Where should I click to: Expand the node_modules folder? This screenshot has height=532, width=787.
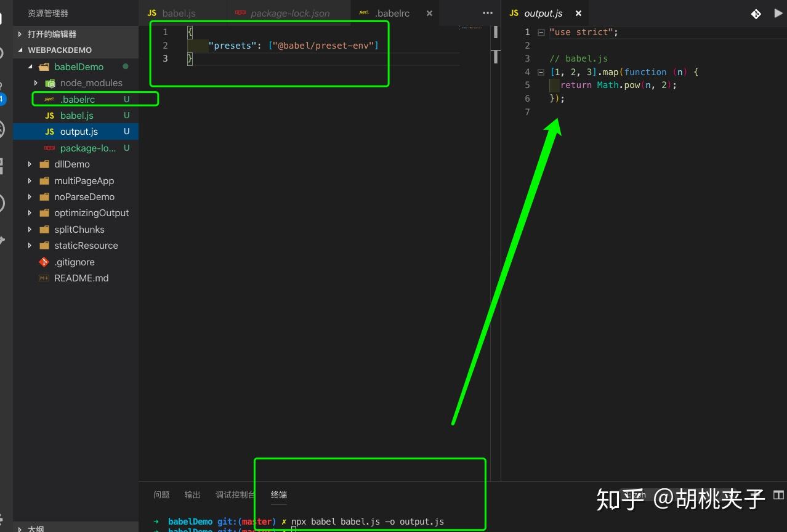[x=36, y=83]
